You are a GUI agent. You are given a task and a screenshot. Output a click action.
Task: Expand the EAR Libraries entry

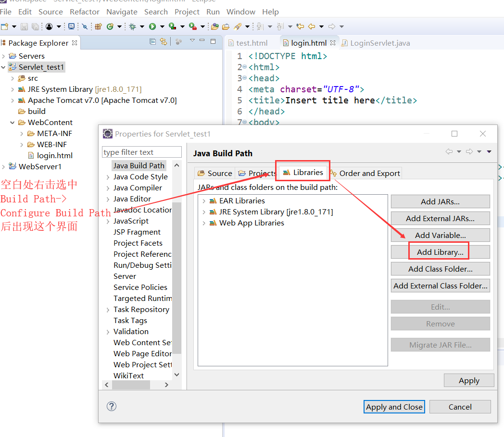(204, 201)
